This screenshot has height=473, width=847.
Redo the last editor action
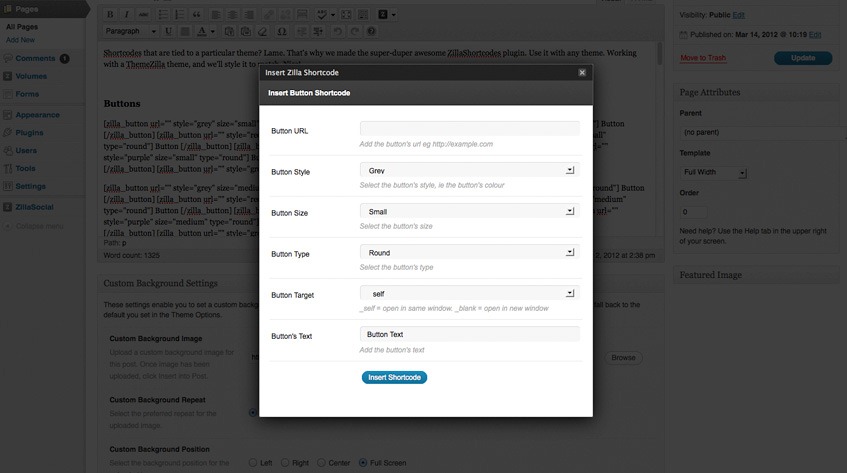(x=354, y=31)
